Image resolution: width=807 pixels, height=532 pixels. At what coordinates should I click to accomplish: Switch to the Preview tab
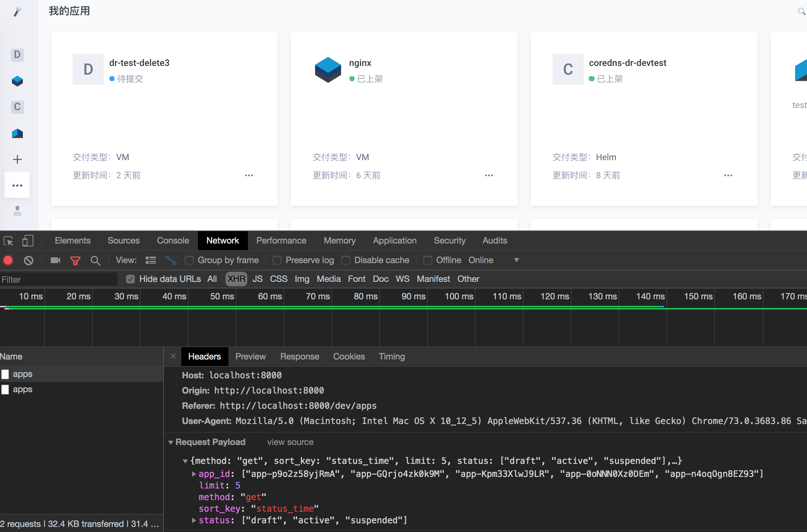(251, 356)
